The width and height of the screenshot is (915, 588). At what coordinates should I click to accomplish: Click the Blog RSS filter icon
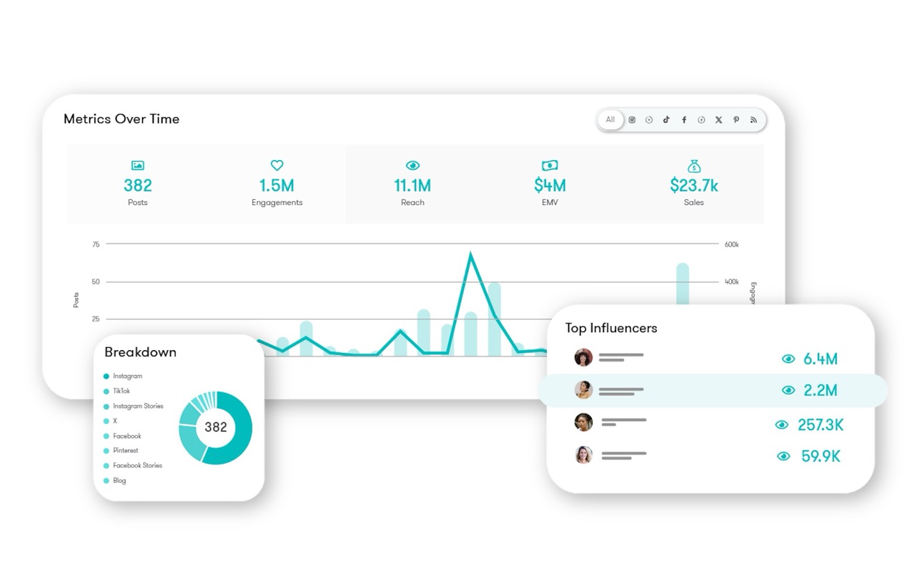[x=753, y=119]
